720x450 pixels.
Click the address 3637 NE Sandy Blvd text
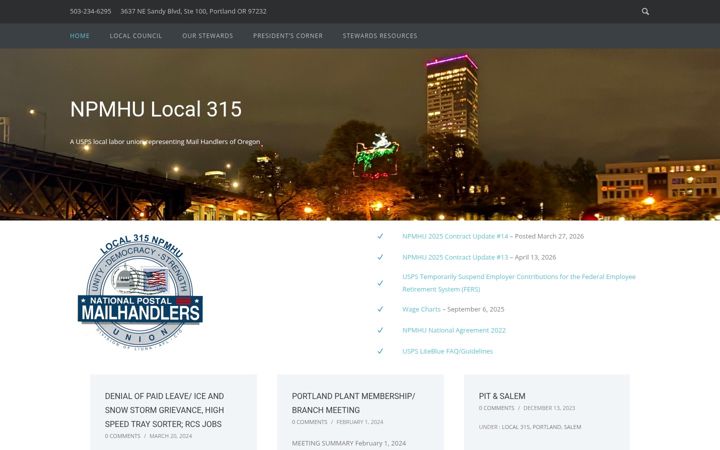(x=193, y=11)
